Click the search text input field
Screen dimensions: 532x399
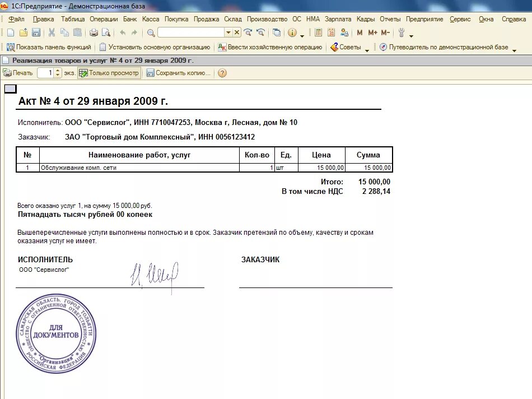click(190, 33)
